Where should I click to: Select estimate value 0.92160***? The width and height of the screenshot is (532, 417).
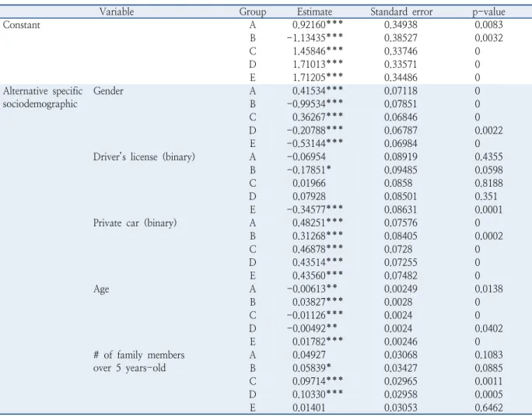click(317, 25)
